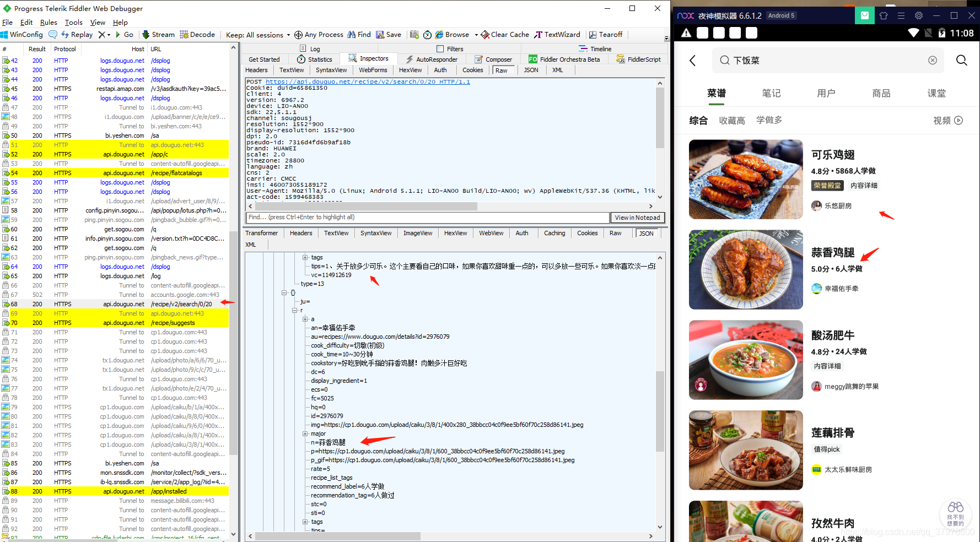Image resolution: width=980 pixels, height=542 pixels.
Task: Tap the 可乐鸡翅 recipe thumbnail
Action: click(746, 180)
